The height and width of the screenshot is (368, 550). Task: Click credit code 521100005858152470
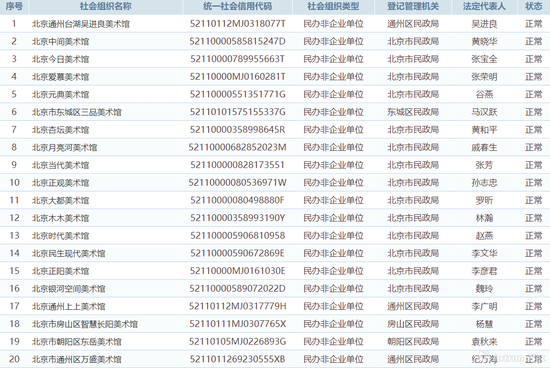(237, 41)
